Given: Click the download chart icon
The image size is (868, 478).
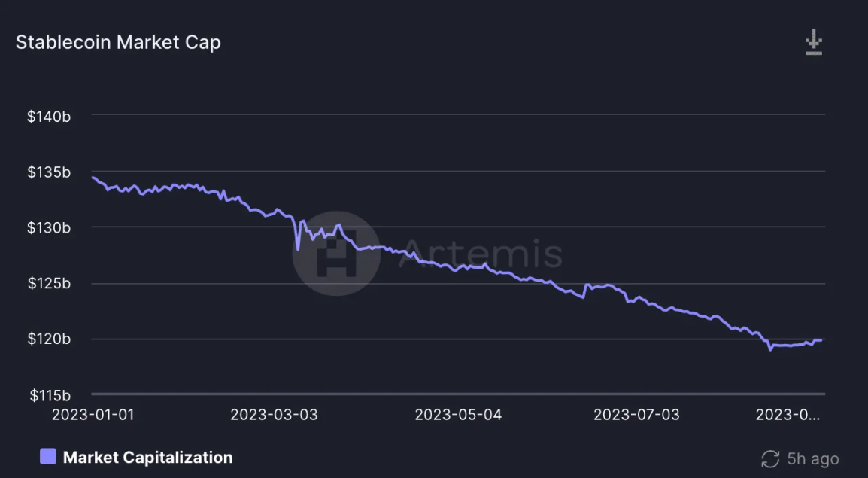Looking at the screenshot, I should pyautogui.click(x=813, y=43).
